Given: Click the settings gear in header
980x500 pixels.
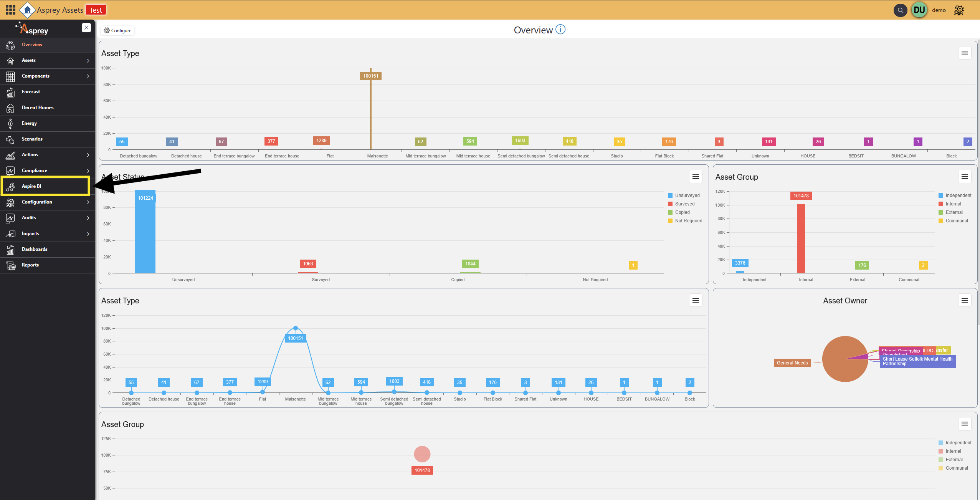Looking at the screenshot, I should (x=959, y=10).
